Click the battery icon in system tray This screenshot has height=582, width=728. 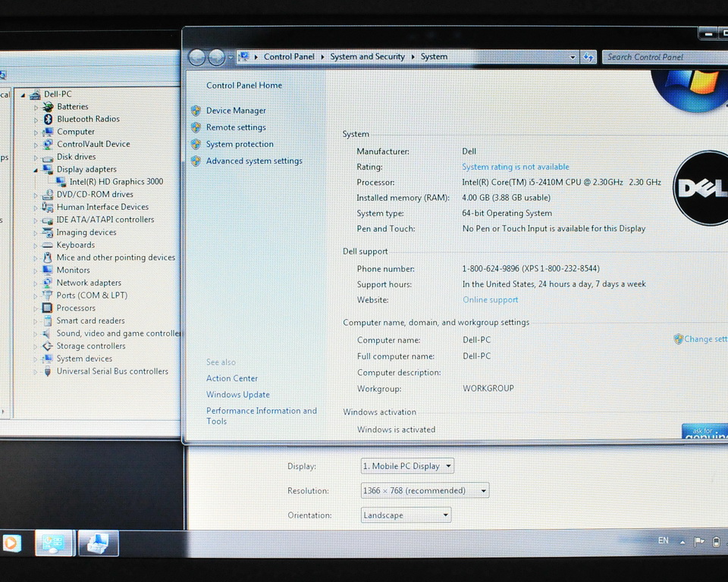717,542
